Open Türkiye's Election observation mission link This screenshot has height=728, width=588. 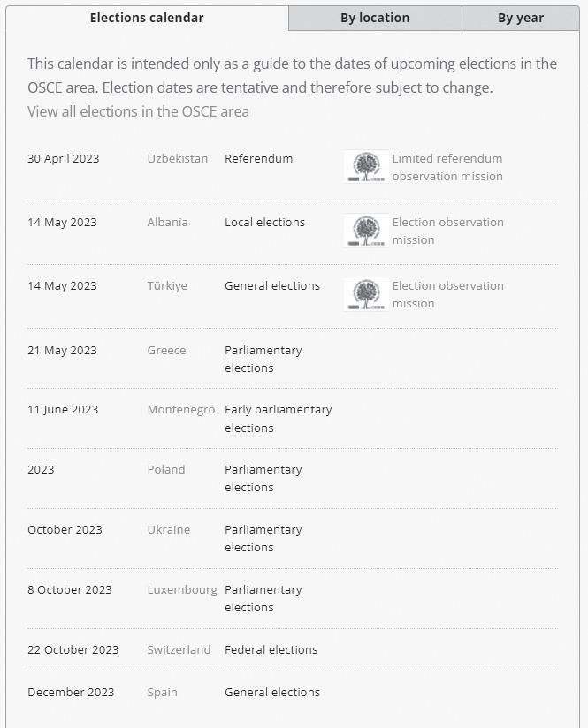point(447,294)
